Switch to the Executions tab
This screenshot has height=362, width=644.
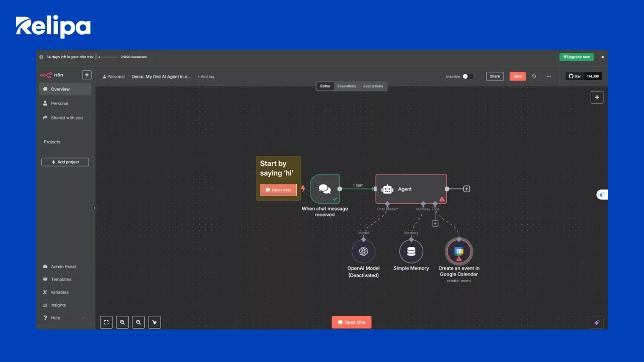click(347, 86)
